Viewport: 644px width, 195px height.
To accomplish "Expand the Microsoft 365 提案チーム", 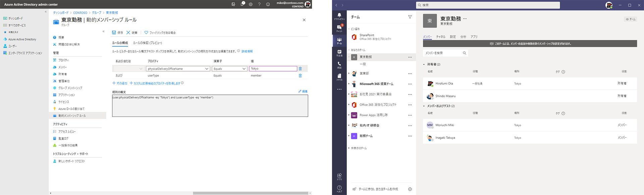I will point(349,84).
